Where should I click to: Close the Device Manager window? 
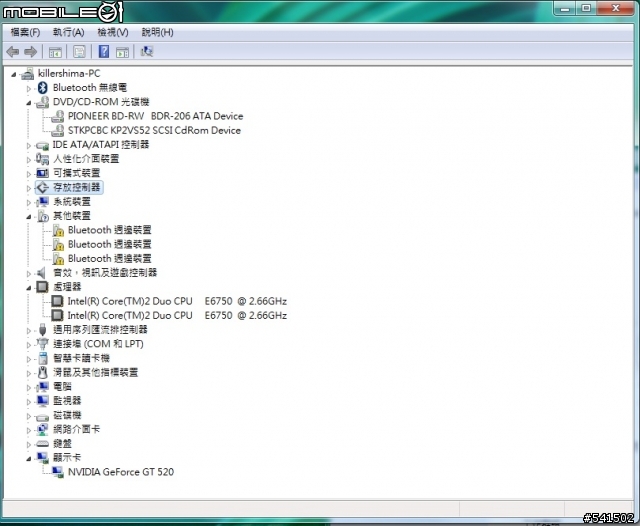pos(616,8)
